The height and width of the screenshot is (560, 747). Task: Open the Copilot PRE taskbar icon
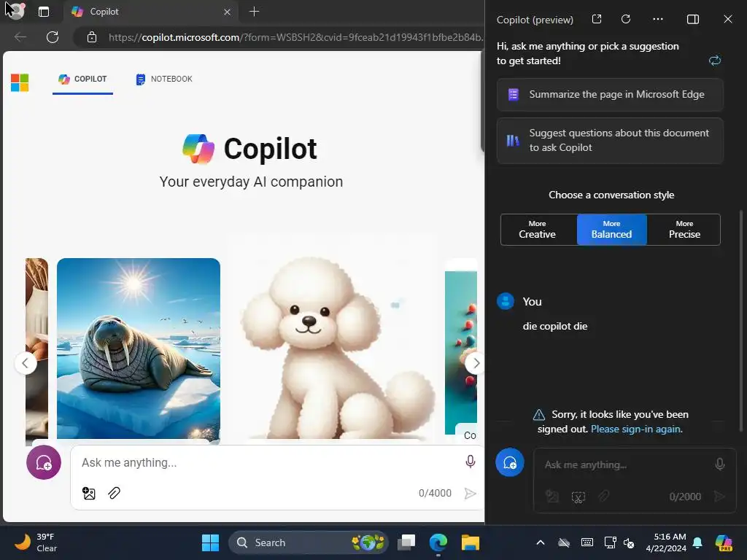click(x=724, y=542)
